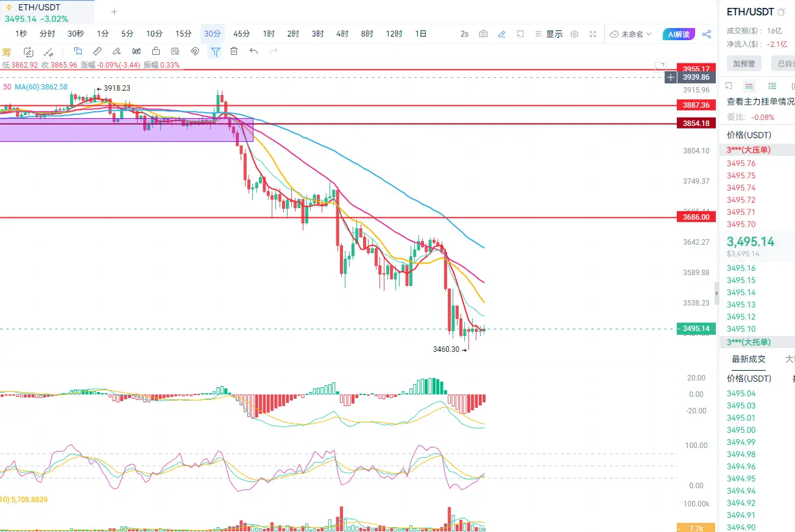Click the 2s refresh interval

(x=464, y=34)
